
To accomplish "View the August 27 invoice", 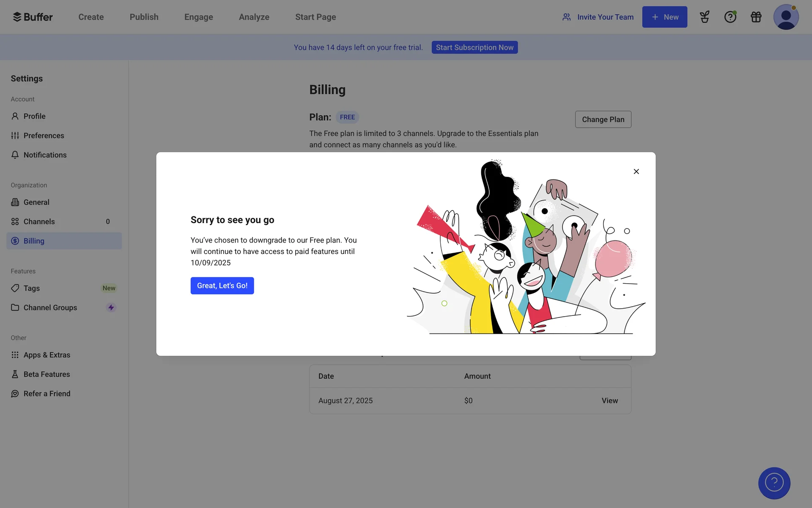I will point(609,400).
